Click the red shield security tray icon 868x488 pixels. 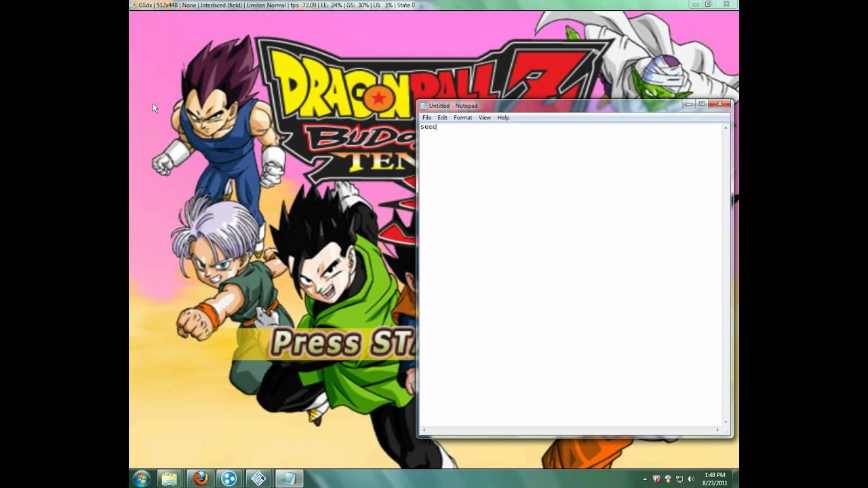[656, 479]
